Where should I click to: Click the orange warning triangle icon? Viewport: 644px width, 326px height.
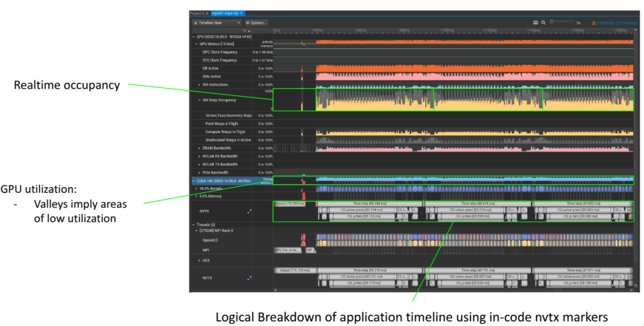coord(593,23)
